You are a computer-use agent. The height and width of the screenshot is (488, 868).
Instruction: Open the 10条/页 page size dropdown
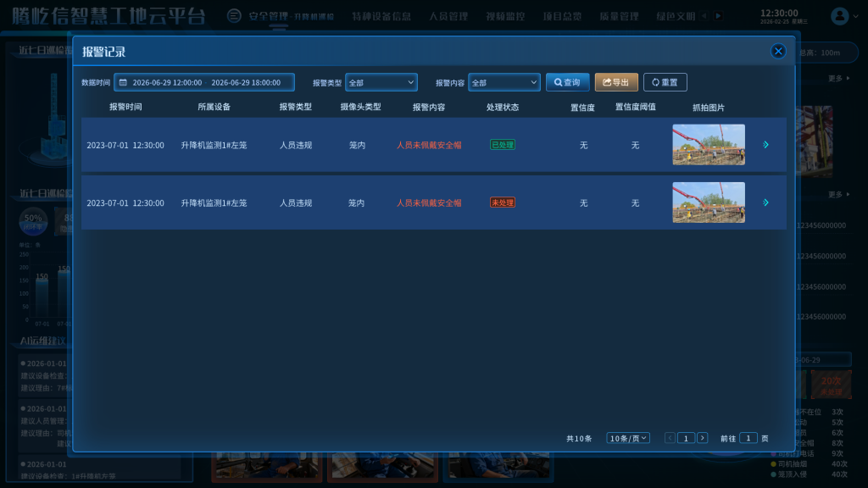[x=628, y=438]
